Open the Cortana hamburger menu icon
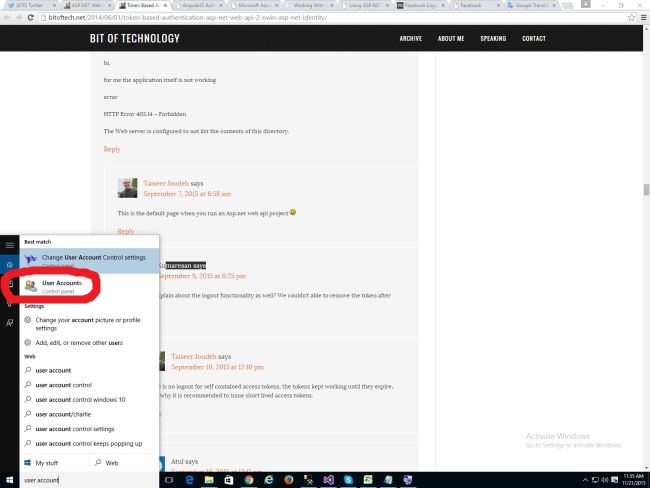 (10, 245)
